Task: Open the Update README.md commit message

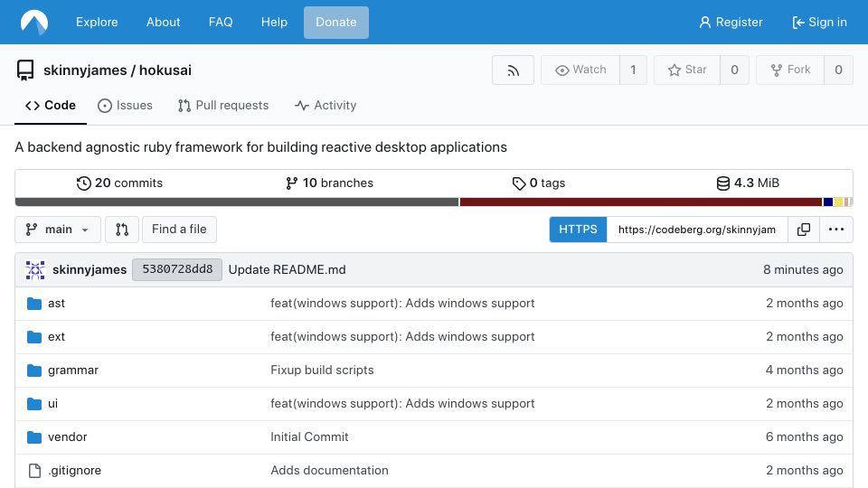Action: [288, 270]
